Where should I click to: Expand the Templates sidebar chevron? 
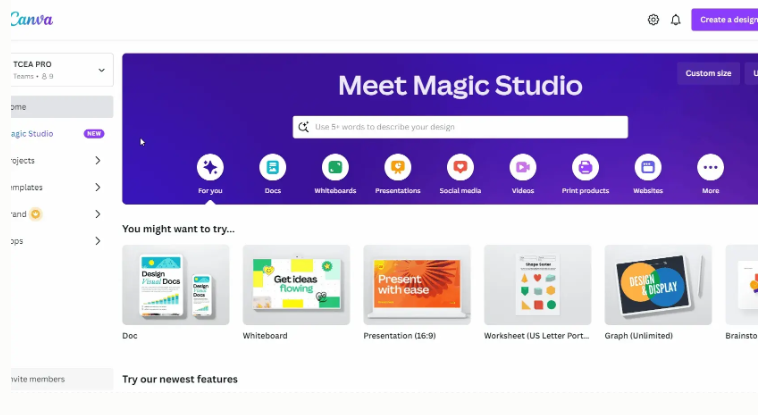point(97,187)
